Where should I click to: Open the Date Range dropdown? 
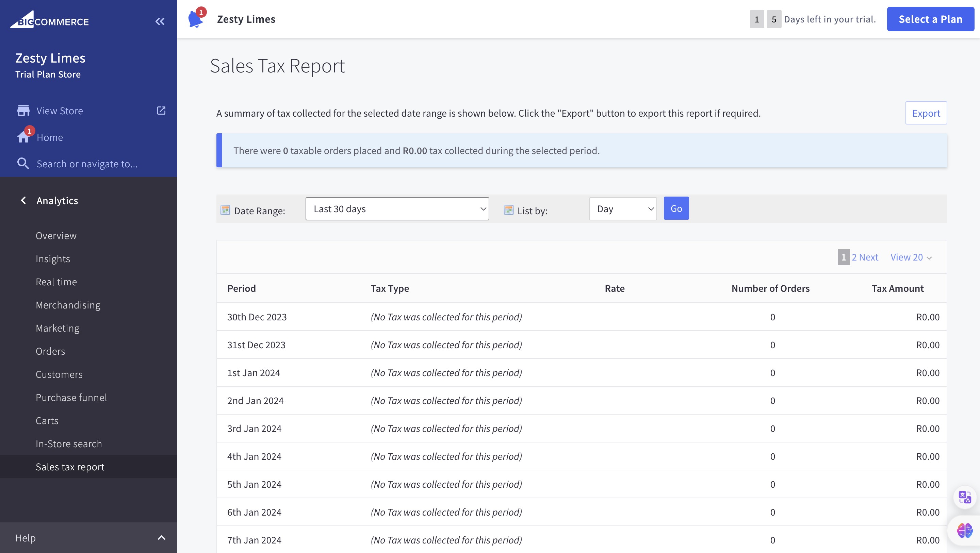(x=397, y=209)
